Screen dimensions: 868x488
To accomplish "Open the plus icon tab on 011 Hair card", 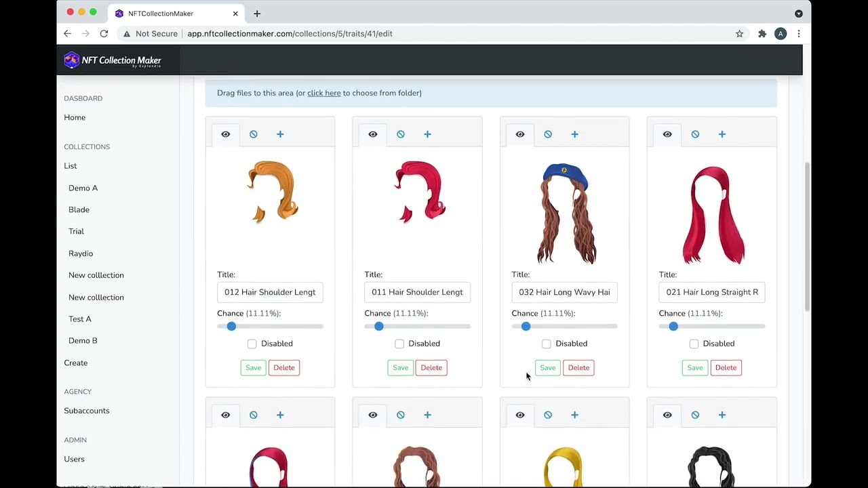I will 427,134.
